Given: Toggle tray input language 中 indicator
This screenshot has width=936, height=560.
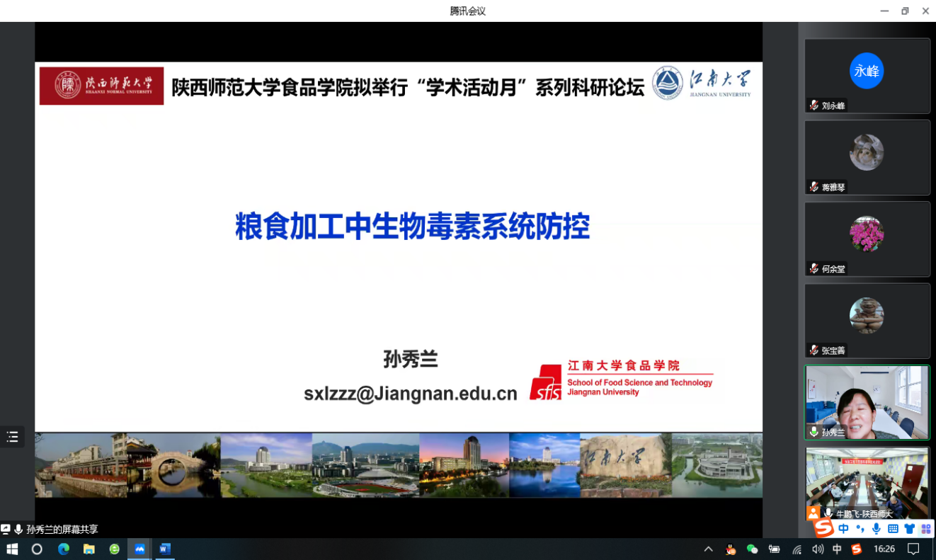Looking at the screenshot, I should point(838,549).
